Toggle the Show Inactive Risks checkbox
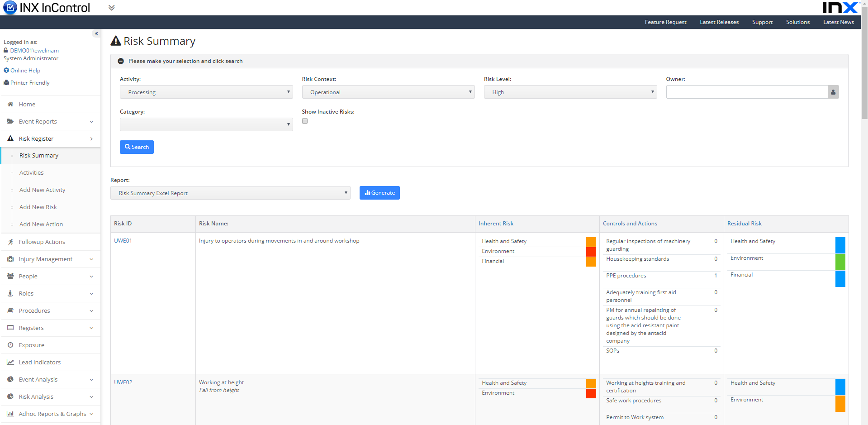 click(x=305, y=121)
